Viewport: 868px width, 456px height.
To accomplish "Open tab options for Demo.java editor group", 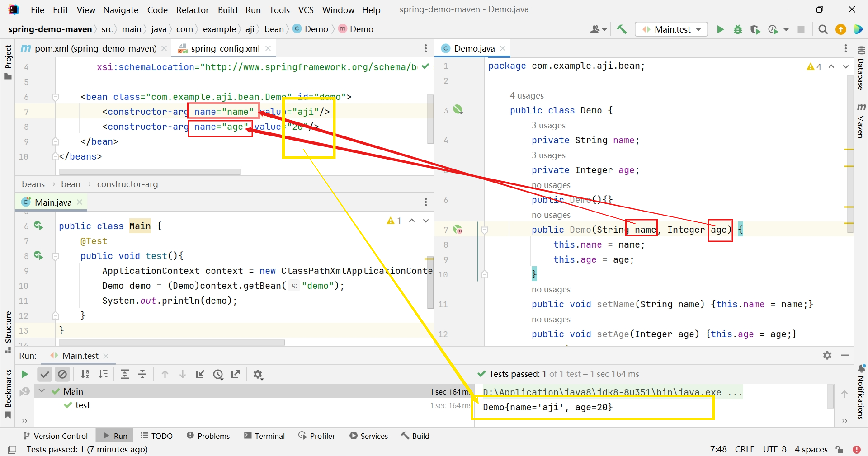I will pos(846,48).
